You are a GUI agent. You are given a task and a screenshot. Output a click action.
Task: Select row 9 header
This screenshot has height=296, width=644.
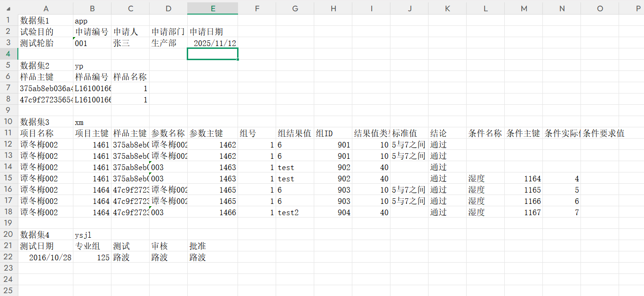click(9, 110)
